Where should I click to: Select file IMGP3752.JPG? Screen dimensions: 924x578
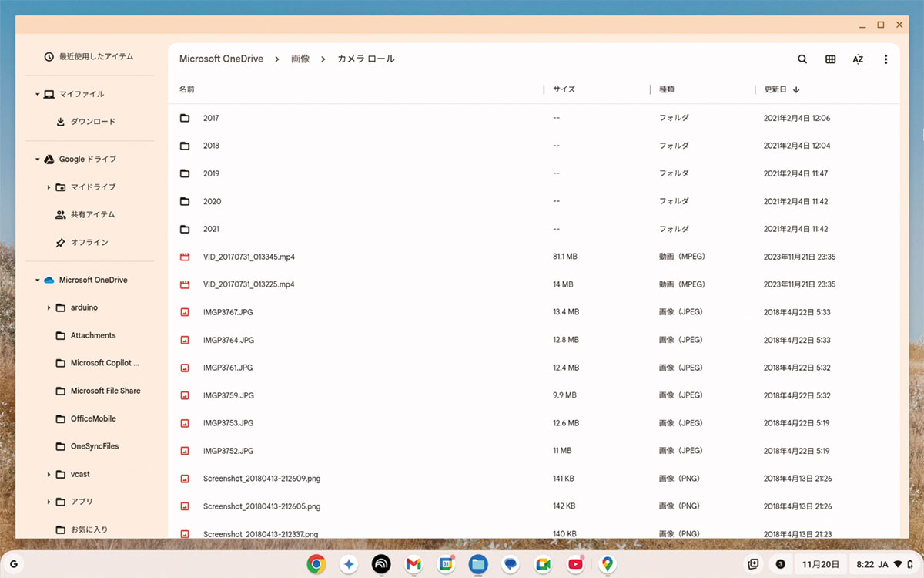[534, 451]
